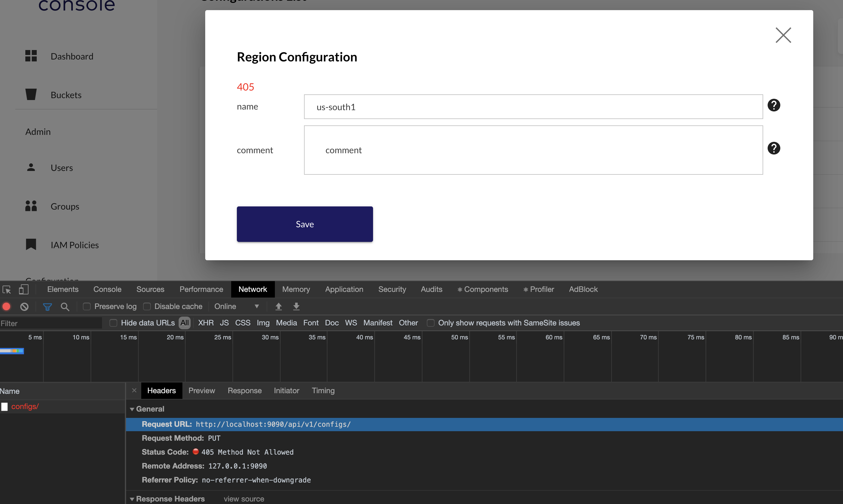
Task: Open the Sources tab
Action: (x=150, y=289)
